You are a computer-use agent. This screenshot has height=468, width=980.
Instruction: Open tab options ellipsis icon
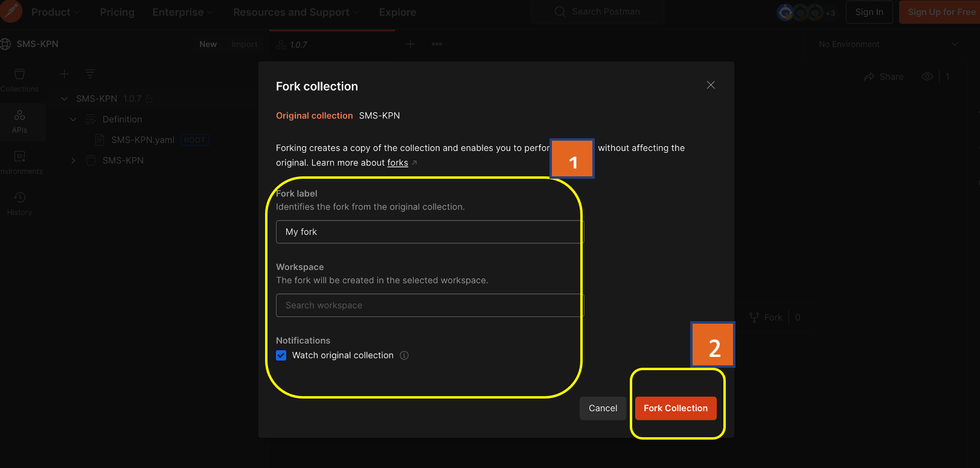(437, 44)
